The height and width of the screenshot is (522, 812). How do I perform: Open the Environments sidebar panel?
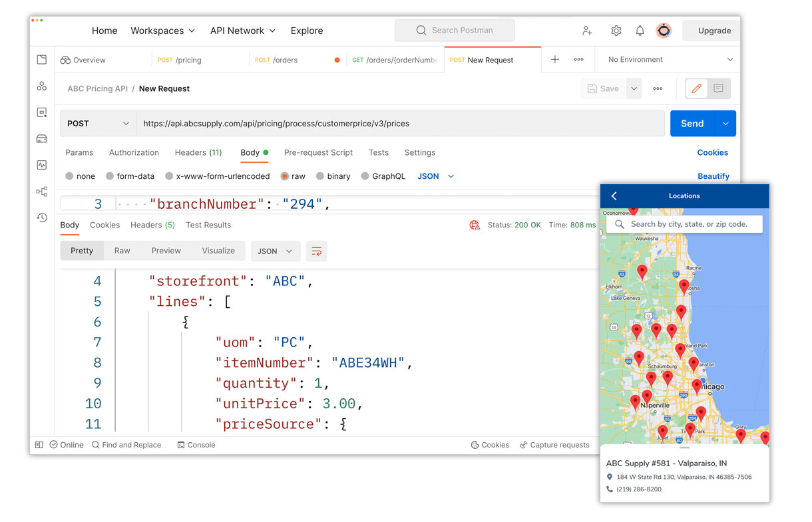pyautogui.click(x=41, y=112)
